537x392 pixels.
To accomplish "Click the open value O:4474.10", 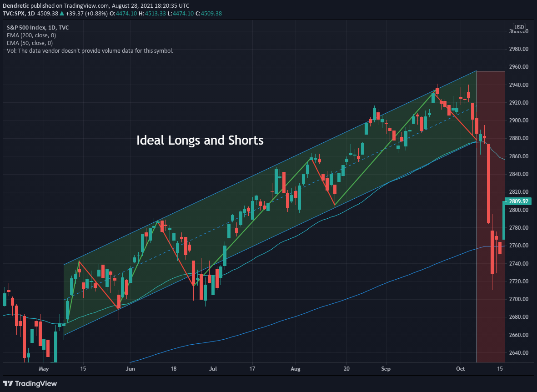I will pos(123,13).
